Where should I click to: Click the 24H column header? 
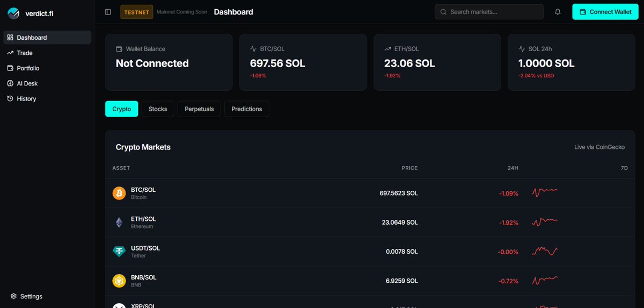(513, 168)
